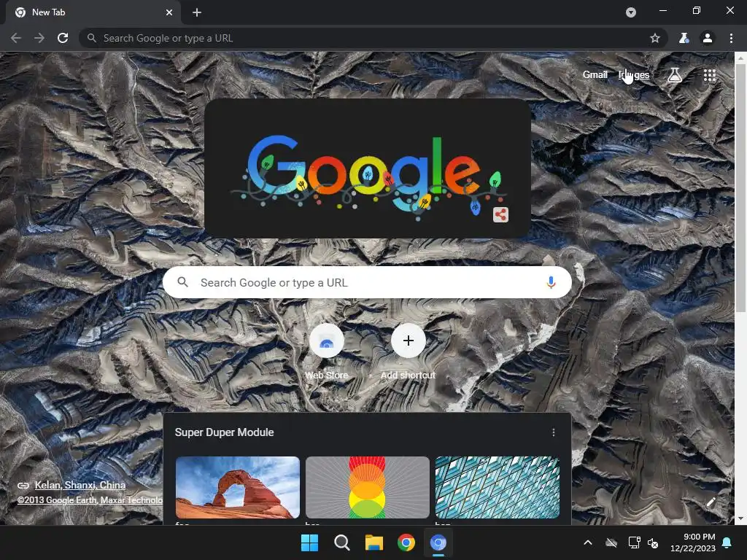Click the cloud sync tray icon
The height and width of the screenshot is (560, 747).
(611, 542)
